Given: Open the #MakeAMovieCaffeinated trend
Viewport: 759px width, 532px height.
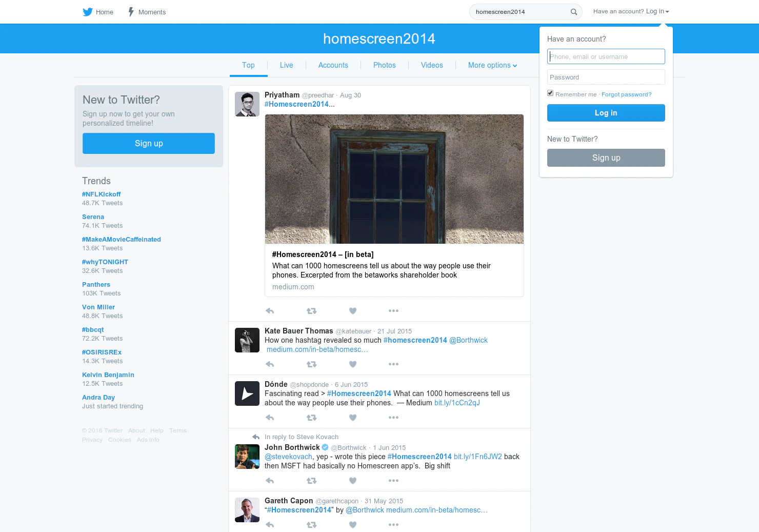Looking at the screenshot, I should coord(122,240).
